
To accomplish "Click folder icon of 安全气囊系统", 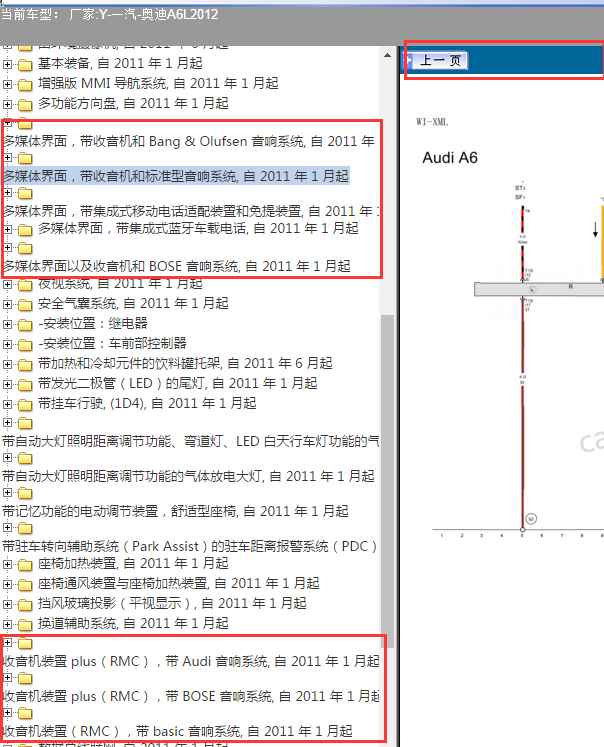I will click(x=25, y=304).
